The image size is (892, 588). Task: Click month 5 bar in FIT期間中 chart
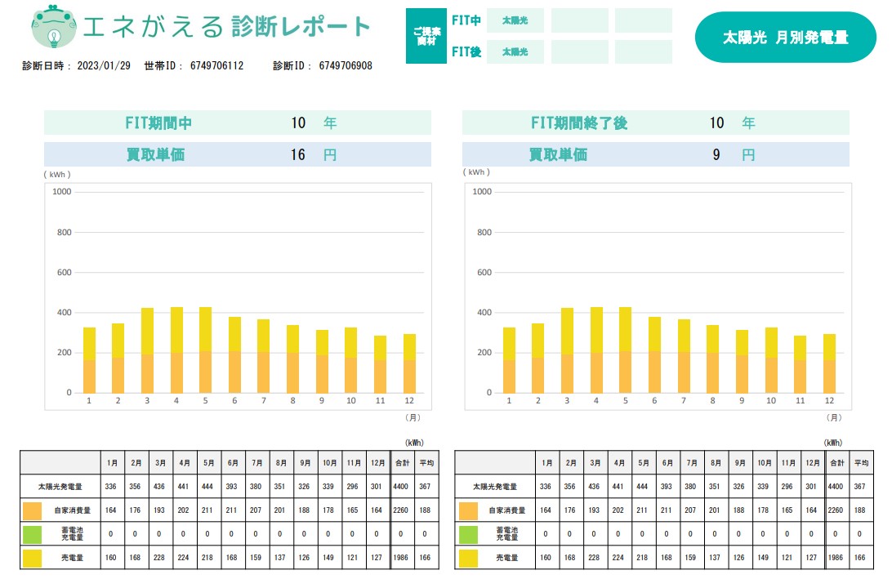coord(205,350)
